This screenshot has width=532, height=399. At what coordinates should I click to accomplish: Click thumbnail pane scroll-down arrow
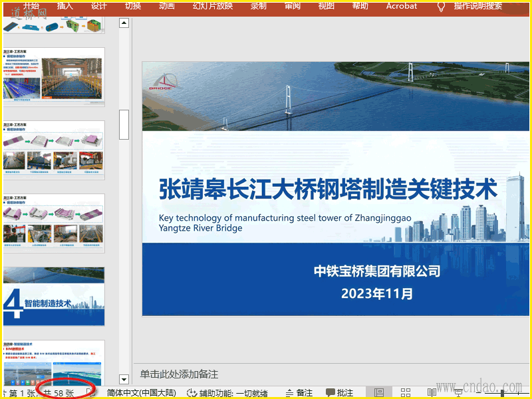[x=124, y=379]
